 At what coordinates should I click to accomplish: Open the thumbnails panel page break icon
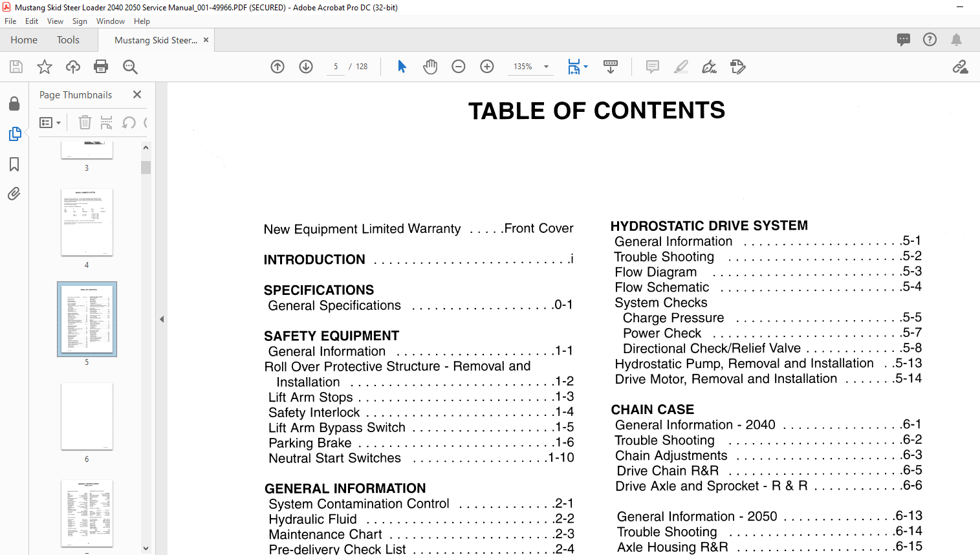[107, 122]
